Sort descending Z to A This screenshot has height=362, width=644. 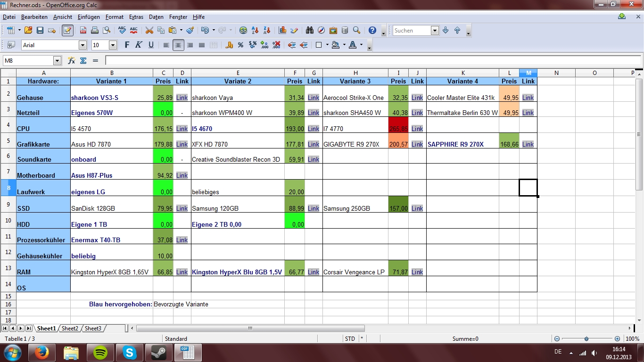coord(267,30)
